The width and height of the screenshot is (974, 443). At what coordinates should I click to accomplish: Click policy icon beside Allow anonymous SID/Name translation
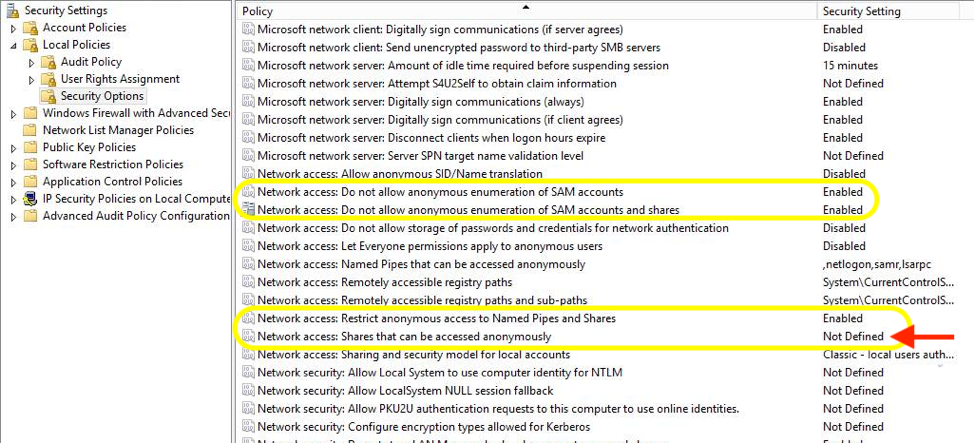point(248,174)
